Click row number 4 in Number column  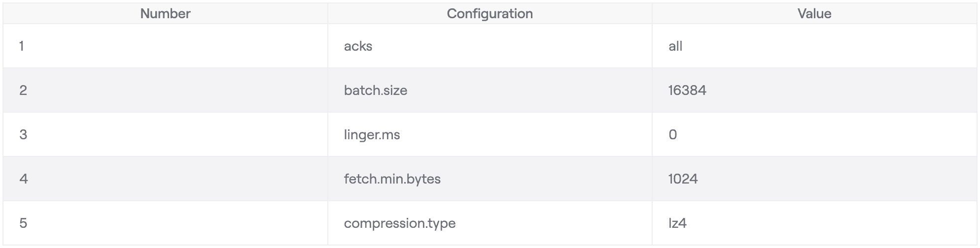click(x=24, y=179)
